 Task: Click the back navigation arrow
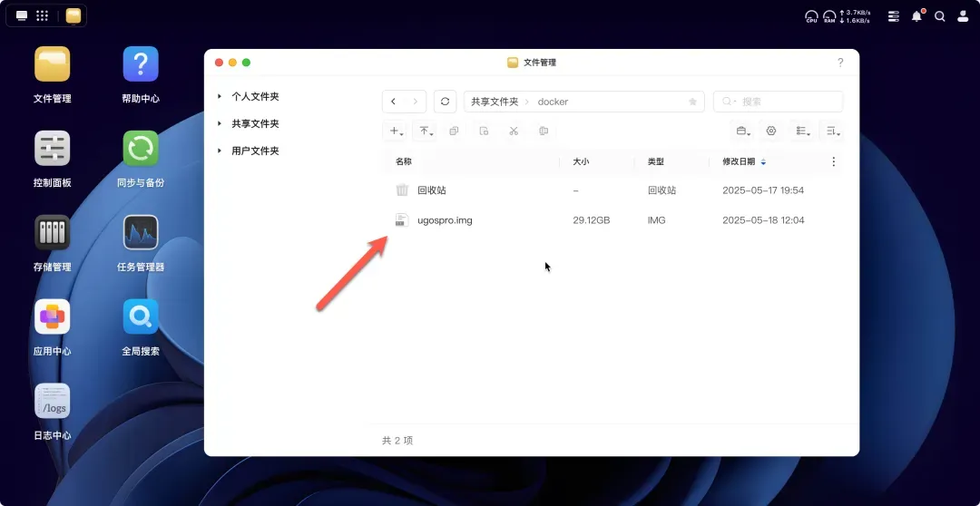393,102
